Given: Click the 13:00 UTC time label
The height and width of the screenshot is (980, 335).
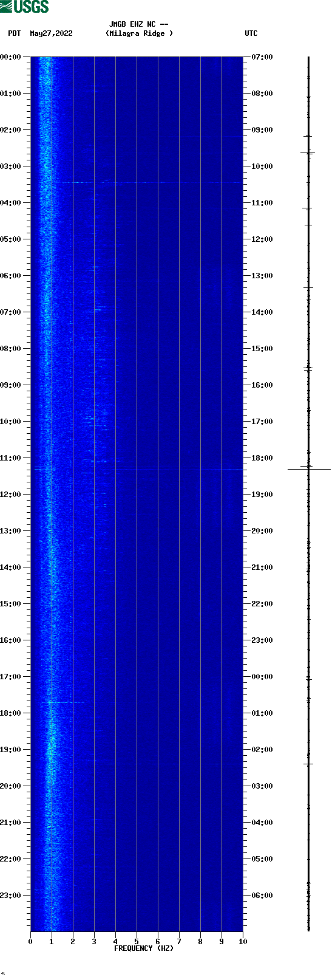Looking at the screenshot, I should (262, 276).
